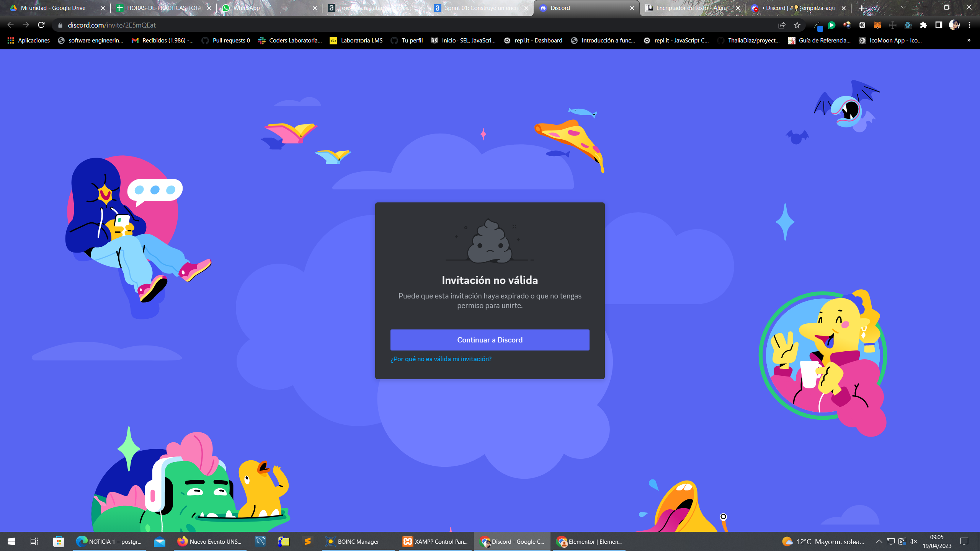Screen dimensions: 980x551
Task: Reload the Discord invite page
Action: (41, 25)
